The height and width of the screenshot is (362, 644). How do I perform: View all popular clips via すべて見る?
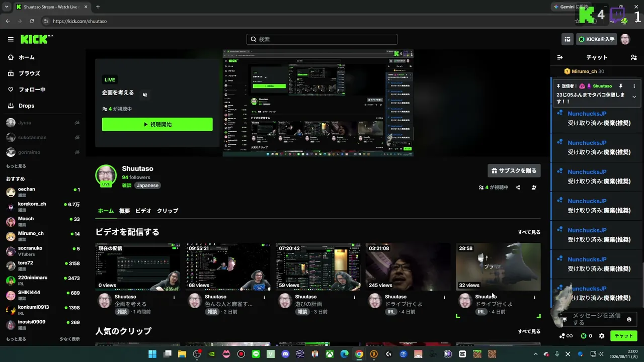pos(529,331)
